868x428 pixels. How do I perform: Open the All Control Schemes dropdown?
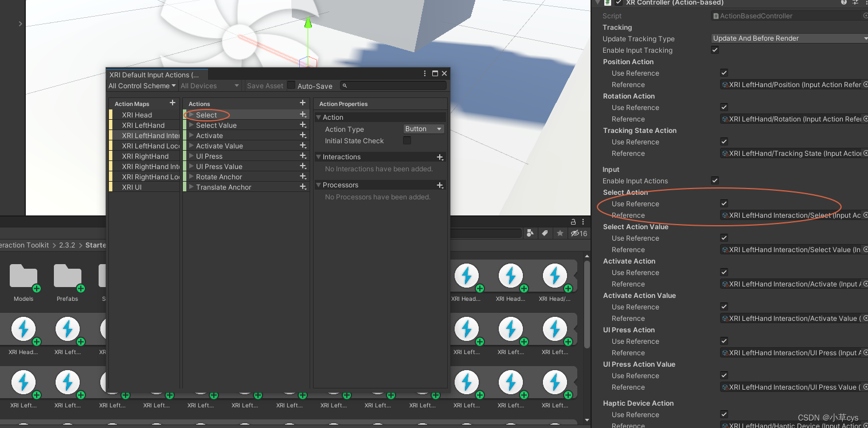point(142,85)
